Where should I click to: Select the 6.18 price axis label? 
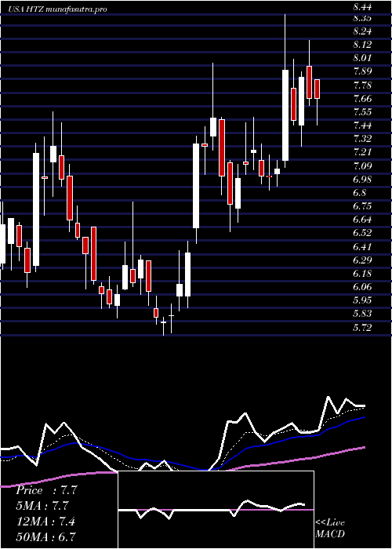pyautogui.click(x=363, y=273)
